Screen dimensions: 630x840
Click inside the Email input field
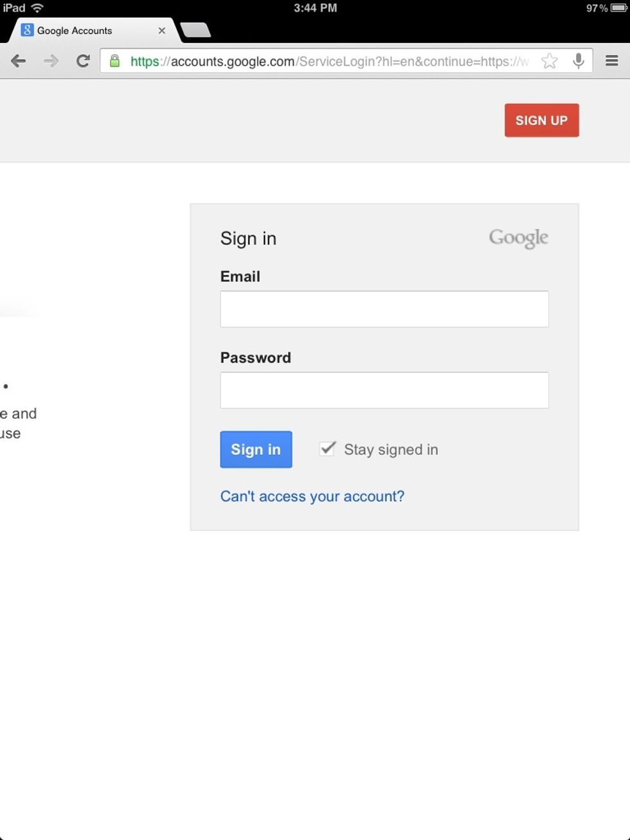click(x=384, y=309)
